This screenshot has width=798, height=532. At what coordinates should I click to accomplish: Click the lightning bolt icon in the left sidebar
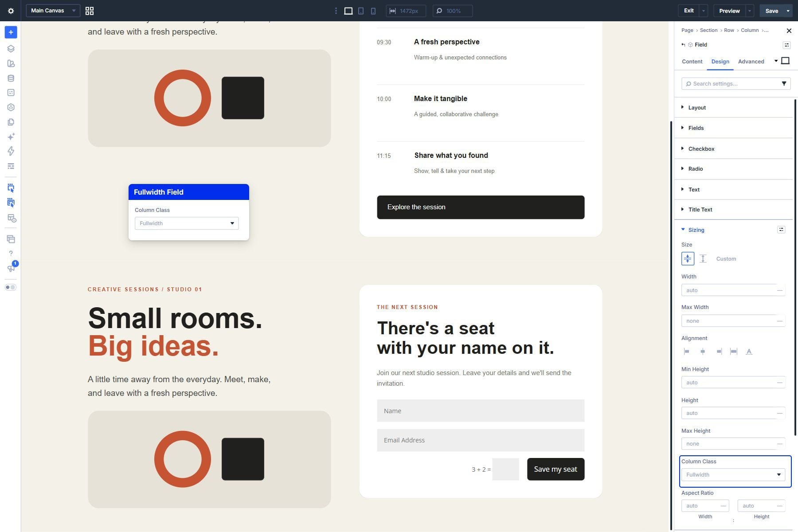pyautogui.click(x=11, y=151)
